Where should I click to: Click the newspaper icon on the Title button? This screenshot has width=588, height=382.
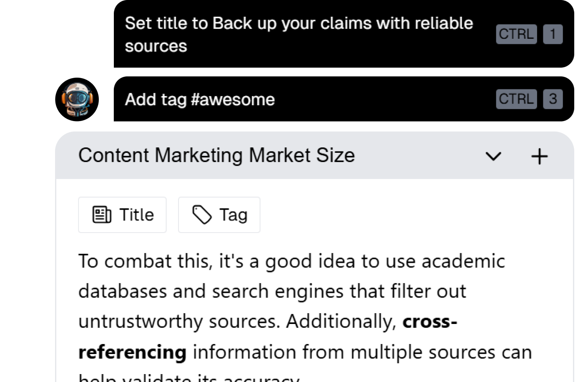point(102,215)
